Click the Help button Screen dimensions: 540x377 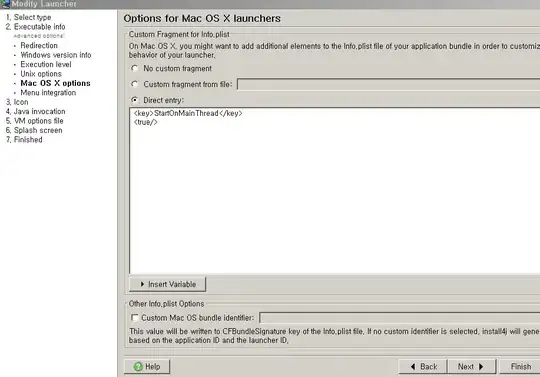(147, 367)
